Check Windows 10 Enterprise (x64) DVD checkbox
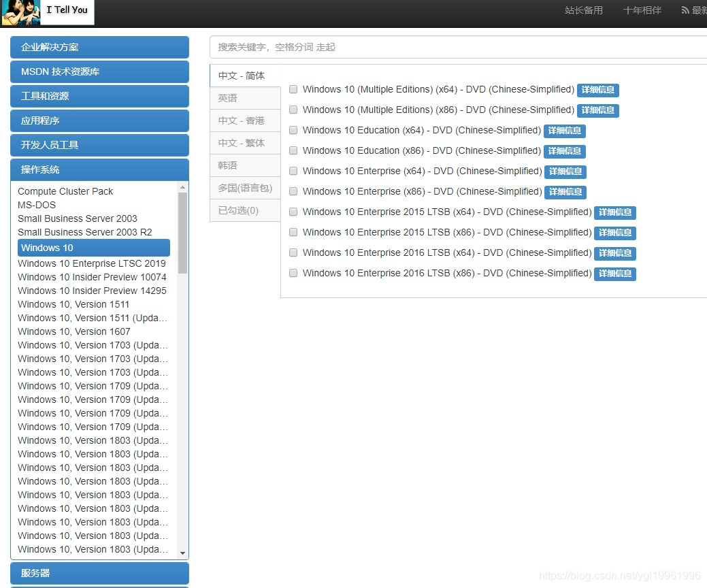The image size is (707, 588). tap(293, 171)
